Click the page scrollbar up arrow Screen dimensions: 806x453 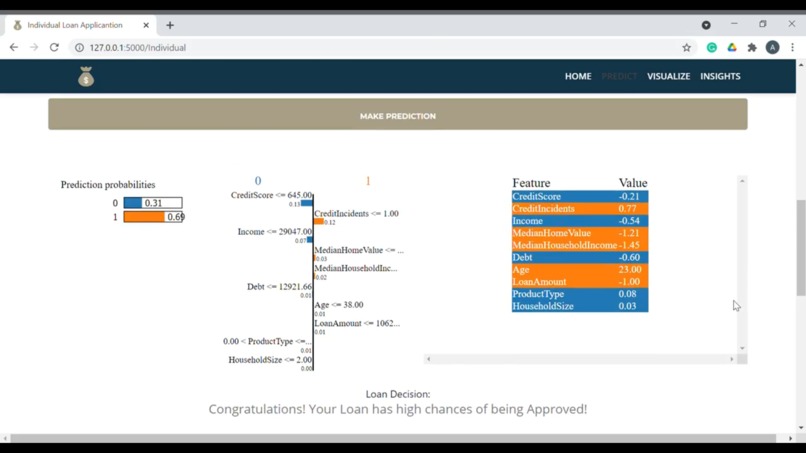801,65
